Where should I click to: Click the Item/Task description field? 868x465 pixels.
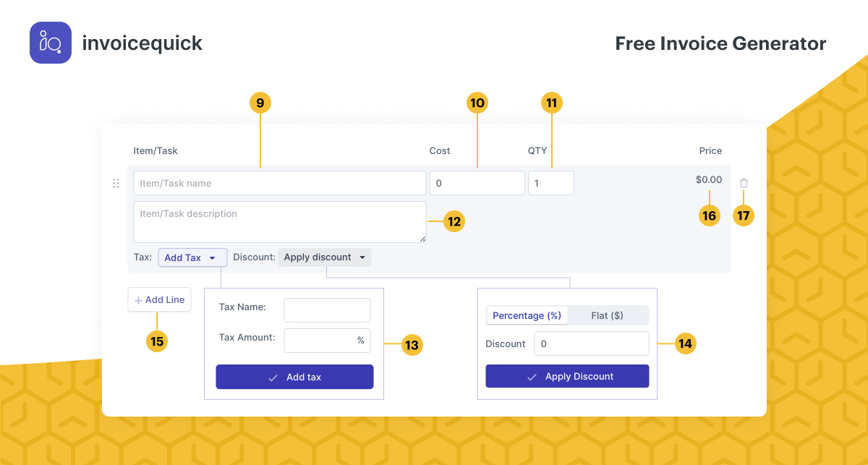[x=279, y=221]
